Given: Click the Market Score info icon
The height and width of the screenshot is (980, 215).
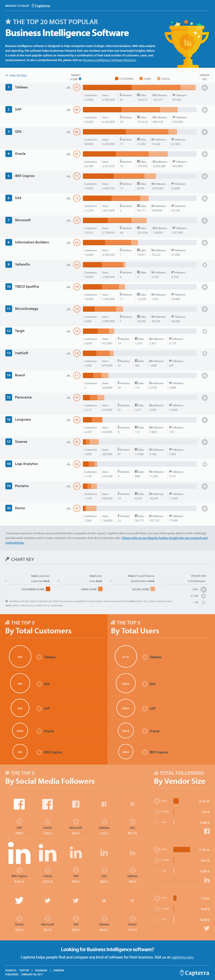Looking at the screenshot, I should 80,79.
